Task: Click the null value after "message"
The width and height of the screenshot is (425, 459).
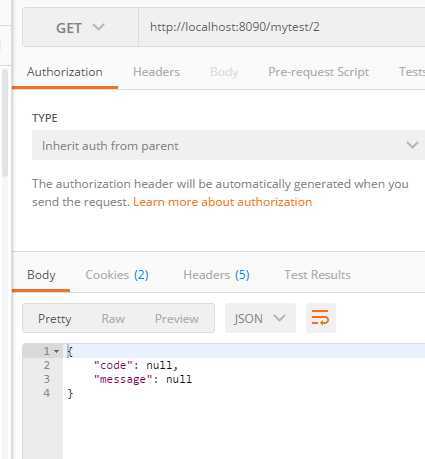Action: tap(179, 379)
